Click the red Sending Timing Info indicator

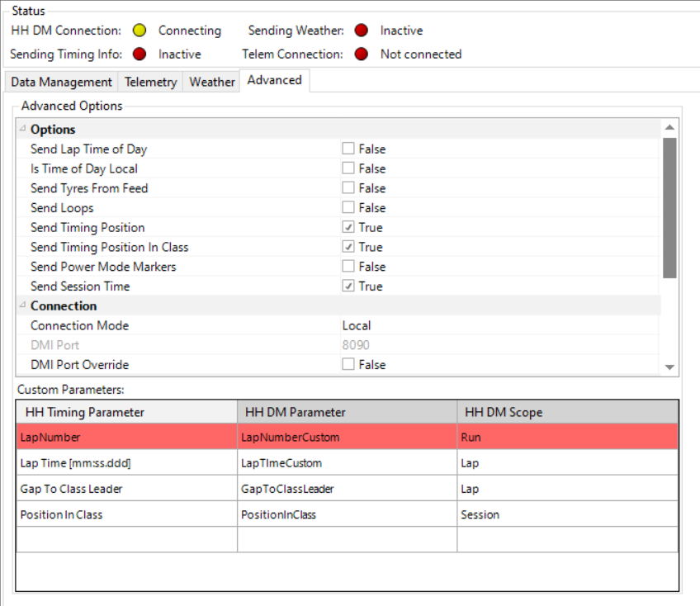tap(140, 54)
